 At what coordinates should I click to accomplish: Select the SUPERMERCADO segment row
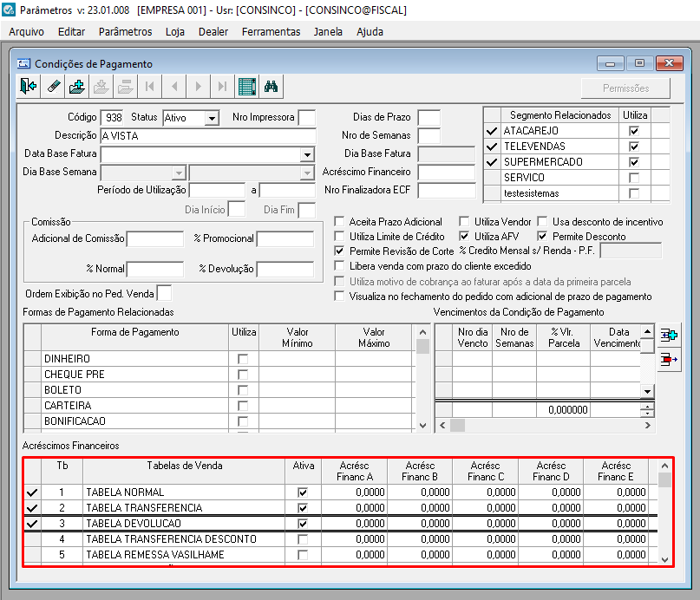click(576, 162)
